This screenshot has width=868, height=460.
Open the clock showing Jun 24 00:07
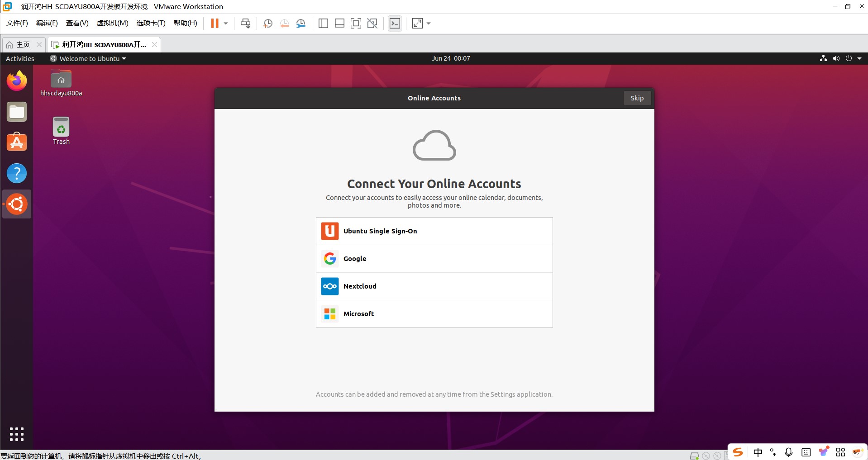pyautogui.click(x=451, y=58)
